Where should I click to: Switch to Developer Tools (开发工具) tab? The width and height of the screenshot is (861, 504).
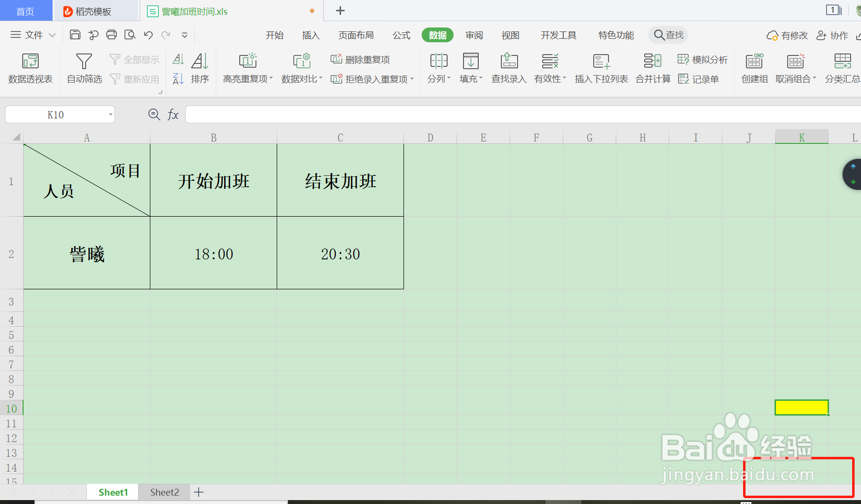[x=558, y=35]
